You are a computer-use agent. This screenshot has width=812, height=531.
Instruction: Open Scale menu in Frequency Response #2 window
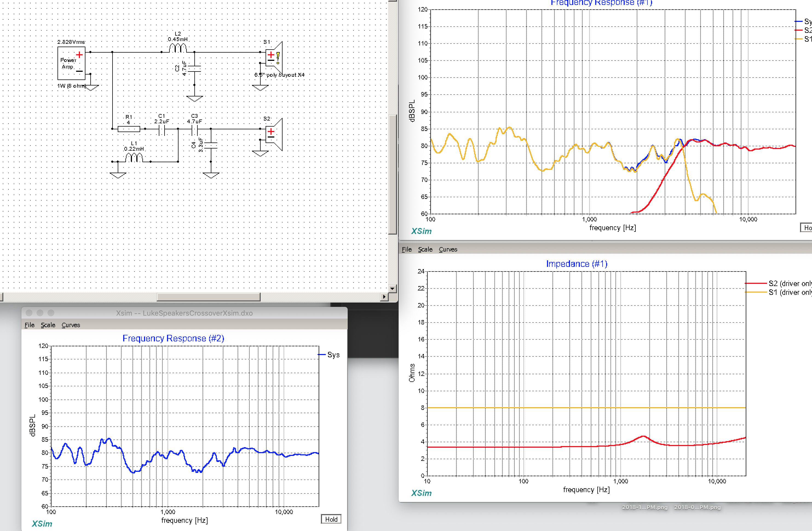point(48,325)
